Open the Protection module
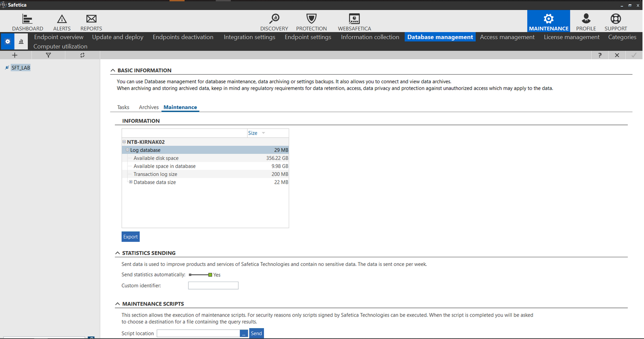The width and height of the screenshot is (644, 339). click(311, 22)
